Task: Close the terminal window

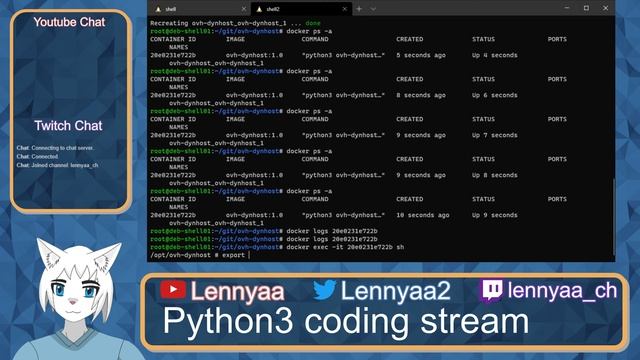Action: [x=605, y=8]
